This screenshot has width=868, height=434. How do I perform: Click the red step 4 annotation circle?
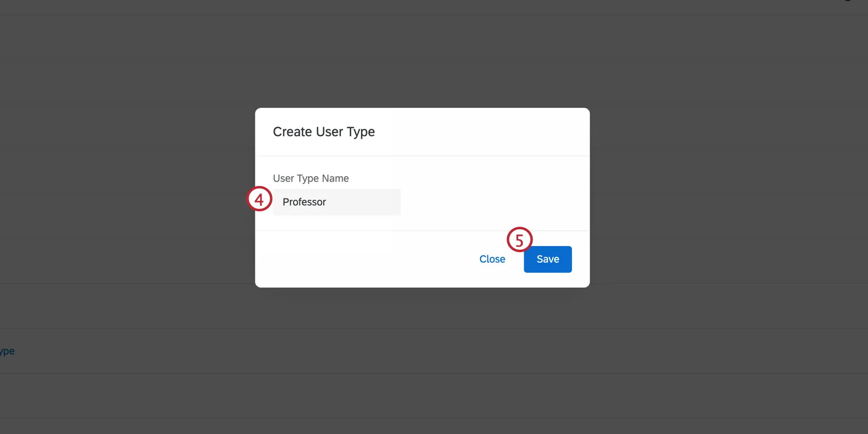259,199
